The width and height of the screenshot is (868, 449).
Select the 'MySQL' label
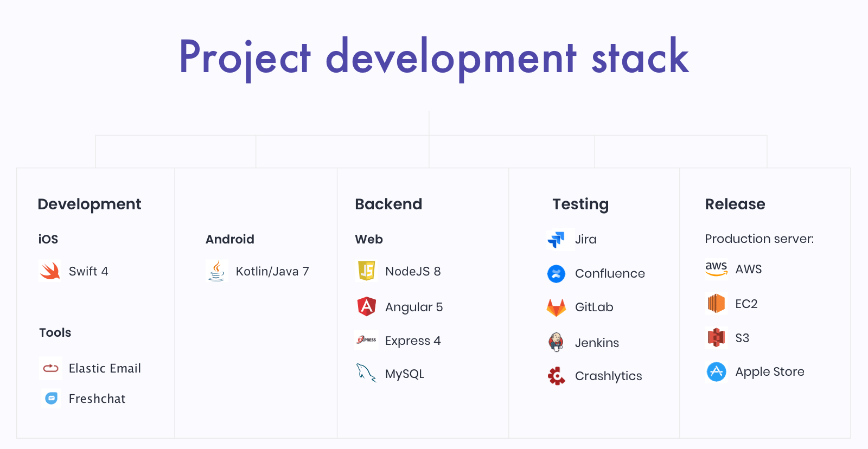pyautogui.click(x=405, y=374)
